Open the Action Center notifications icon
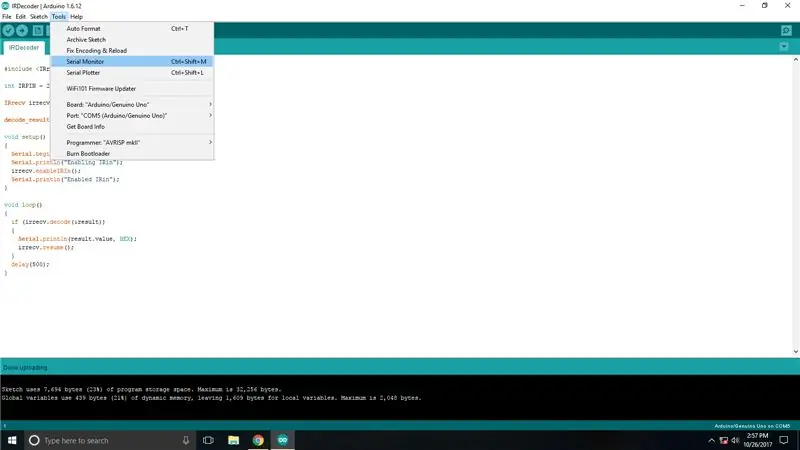The height and width of the screenshot is (450, 800). point(784,440)
